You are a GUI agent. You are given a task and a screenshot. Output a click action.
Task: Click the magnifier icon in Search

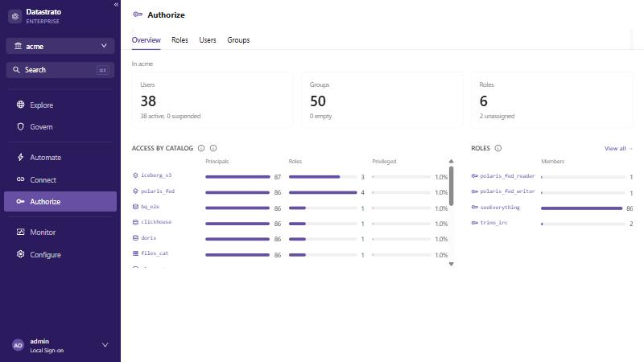pyautogui.click(x=16, y=70)
